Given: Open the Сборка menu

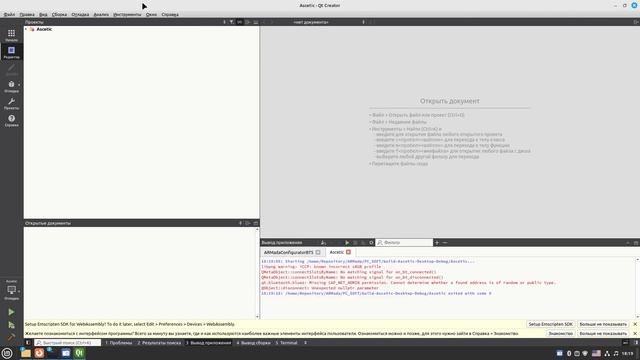Looking at the screenshot, I should (x=59, y=14).
